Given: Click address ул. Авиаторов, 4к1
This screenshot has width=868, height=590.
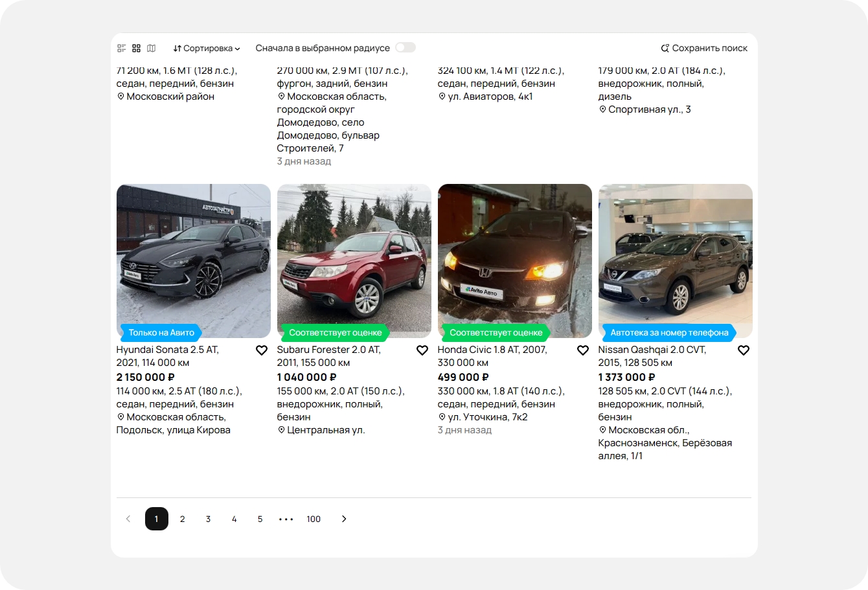Looking at the screenshot, I should click(x=486, y=96).
